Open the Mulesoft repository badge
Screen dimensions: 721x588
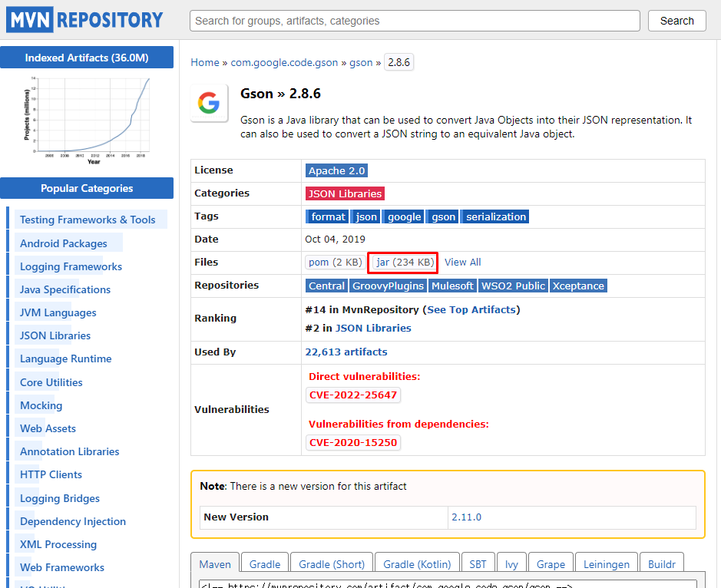coord(452,286)
